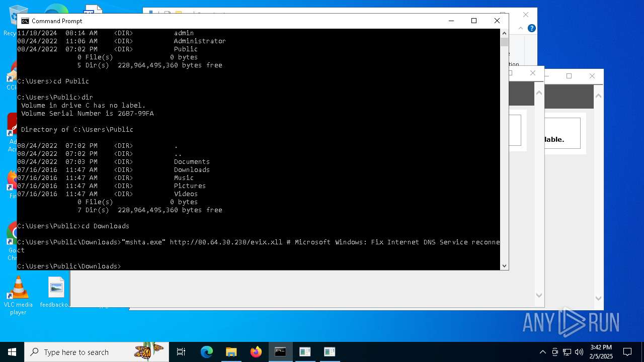Maximize the Command Prompt window
Viewport: 644px width, 362px height.
[474, 21]
